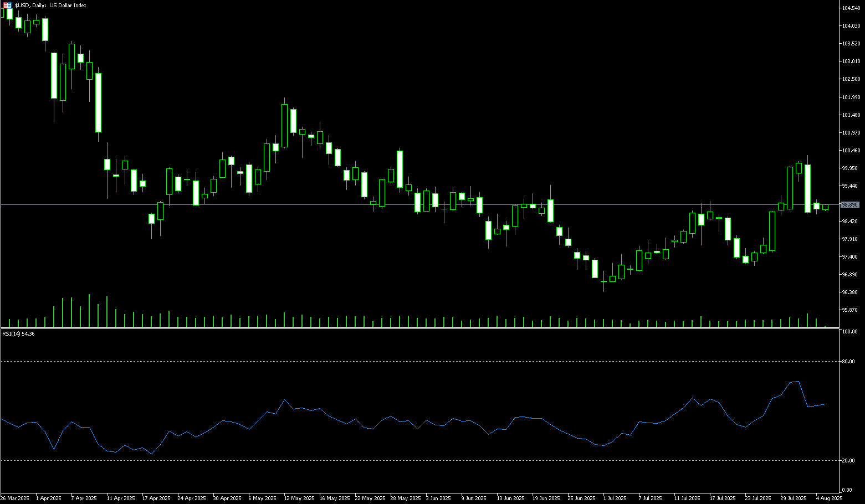
Task: Click the 11 Apr 2025 date label
Action: 121,498
